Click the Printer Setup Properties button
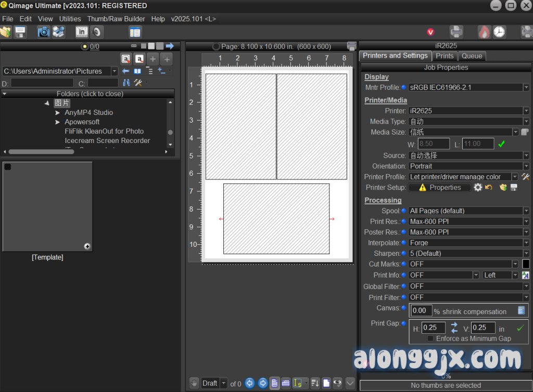Image resolution: width=533 pixels, height=392 pixels. [x=439, y=187]
